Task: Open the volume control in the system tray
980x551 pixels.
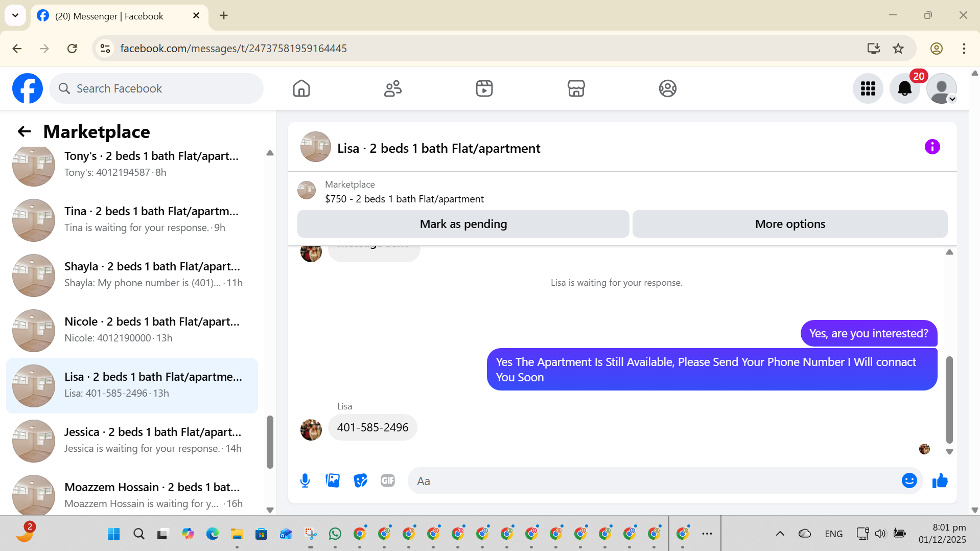Action: [880, 534]
